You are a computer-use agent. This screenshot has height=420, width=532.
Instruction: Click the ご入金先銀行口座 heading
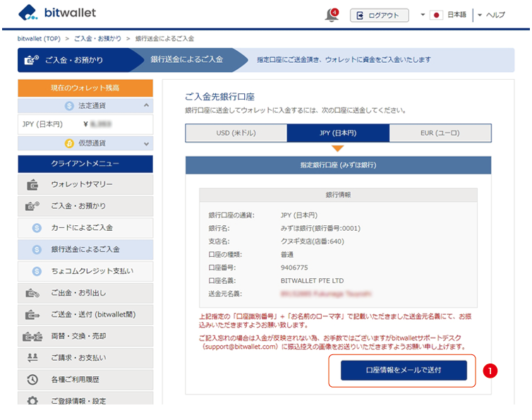coord(219,97)
